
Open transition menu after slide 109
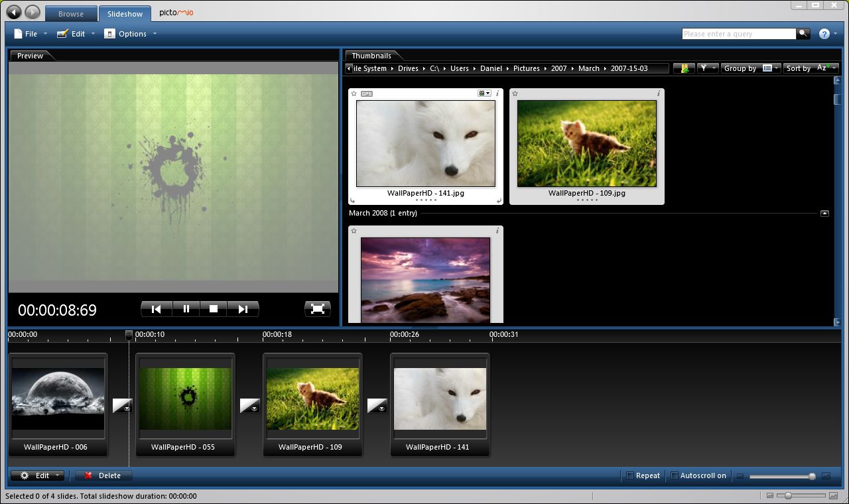tap(377, 406)
